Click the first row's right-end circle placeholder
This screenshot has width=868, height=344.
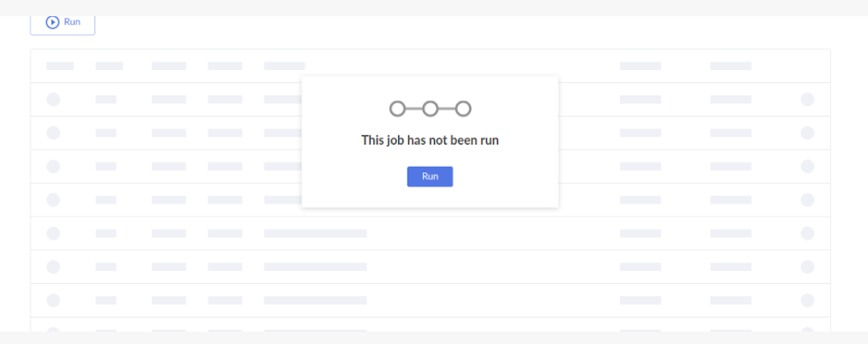(807, 99)
